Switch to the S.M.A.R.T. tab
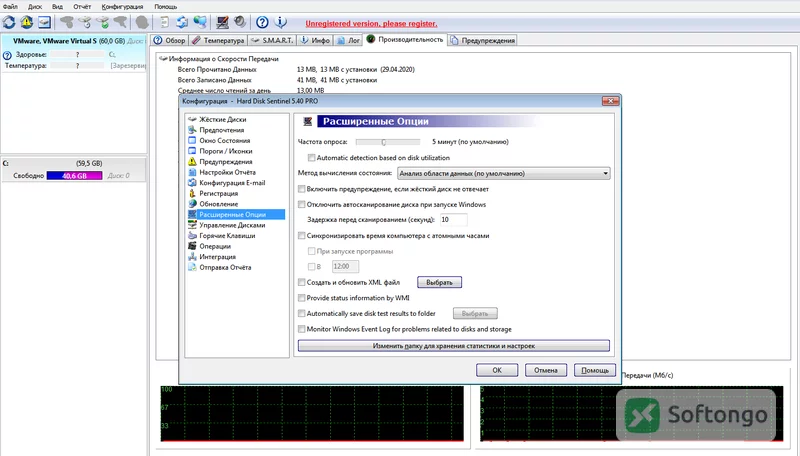 (x=272, y=40)
